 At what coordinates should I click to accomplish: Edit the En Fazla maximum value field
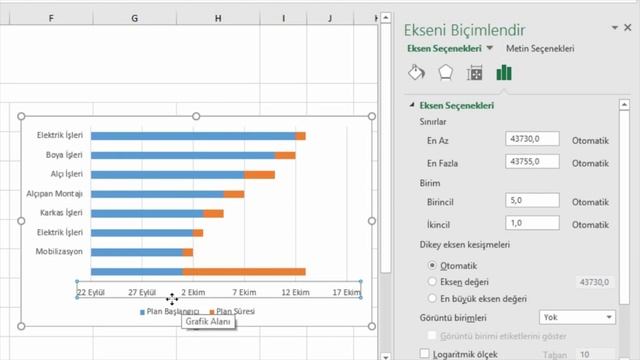(x=532, y=161)
